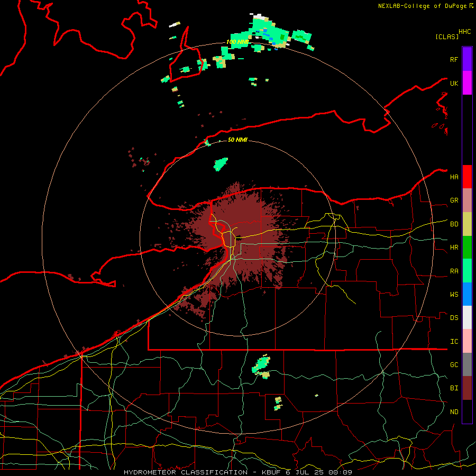Click the UK legend label
476x476 pixels.
coord(454,83)
